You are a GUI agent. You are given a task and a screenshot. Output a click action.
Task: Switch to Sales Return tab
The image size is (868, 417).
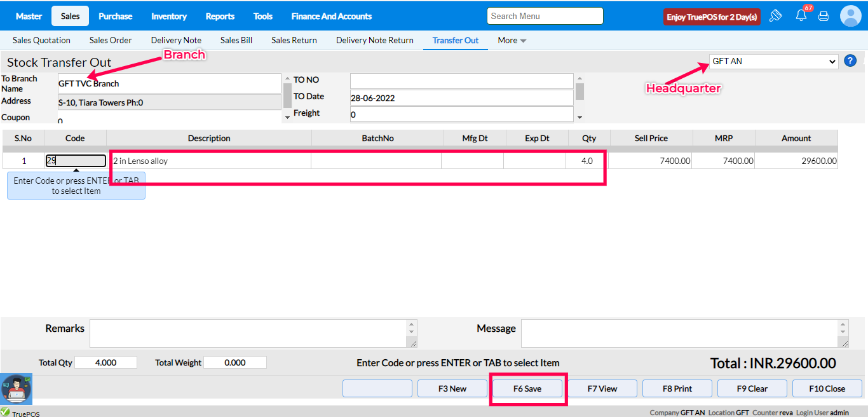click(x=294, y=40)
